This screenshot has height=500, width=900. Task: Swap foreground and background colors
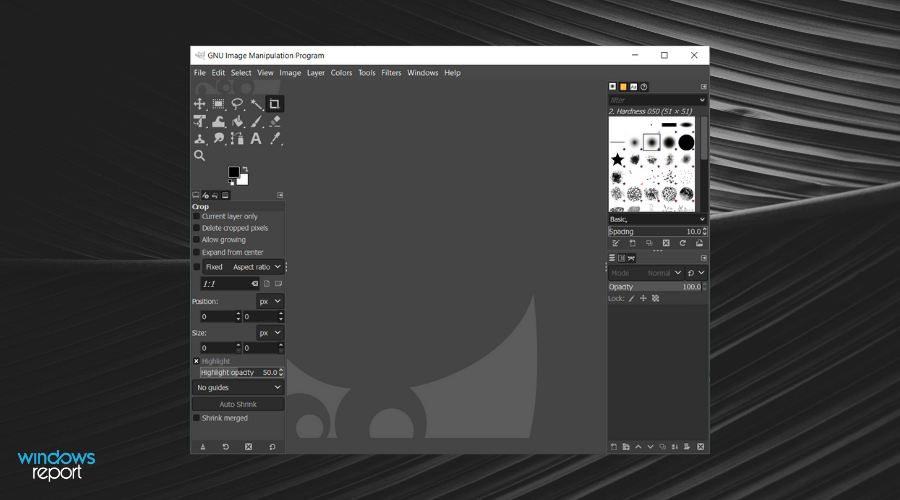pos(245,169)
